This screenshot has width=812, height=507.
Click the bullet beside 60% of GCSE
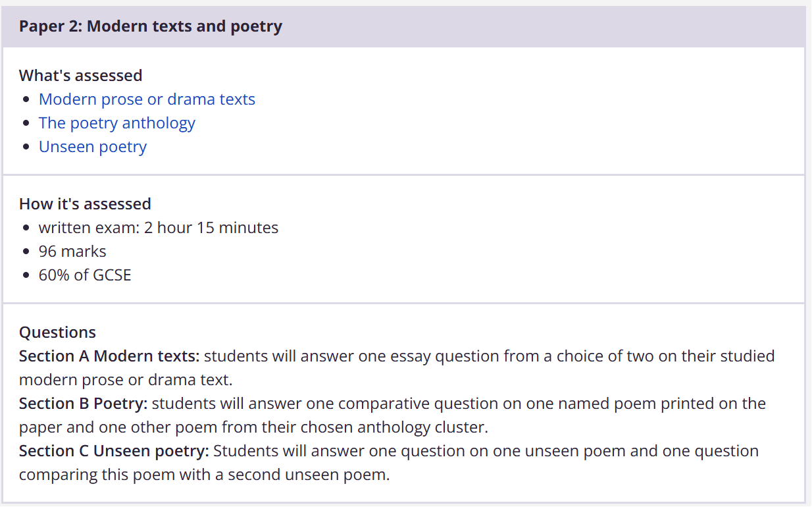point(26,276)
